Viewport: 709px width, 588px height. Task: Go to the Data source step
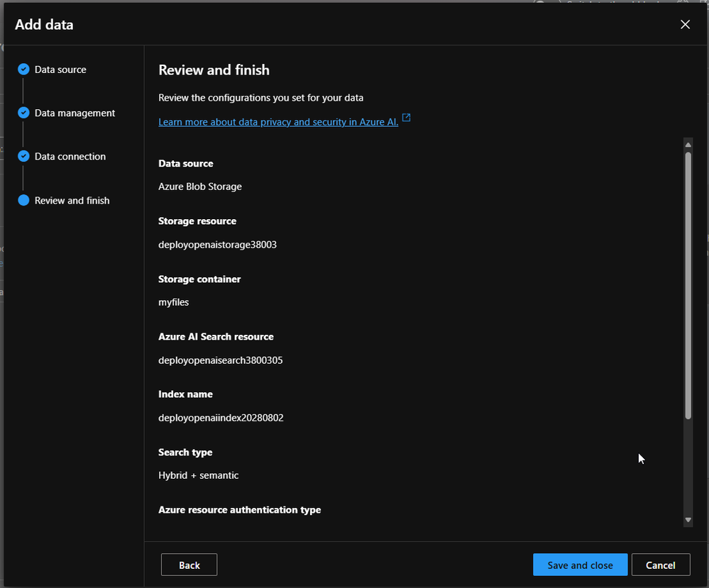point(60,70)
